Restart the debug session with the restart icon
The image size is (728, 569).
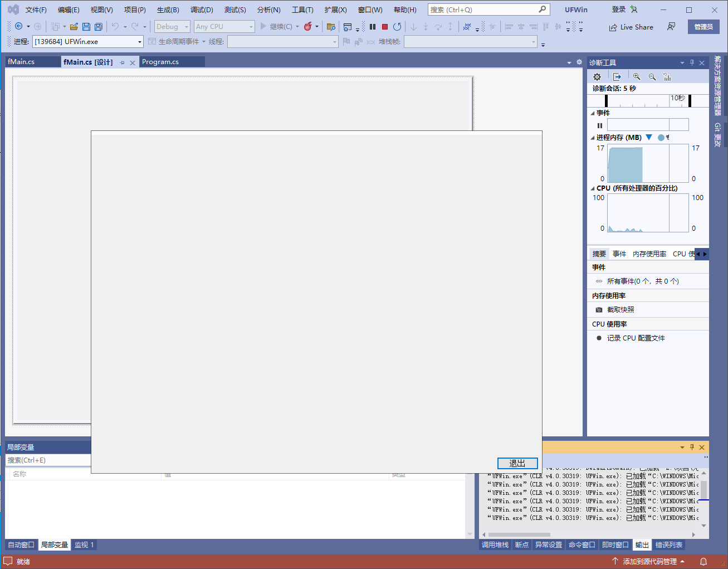397,27
